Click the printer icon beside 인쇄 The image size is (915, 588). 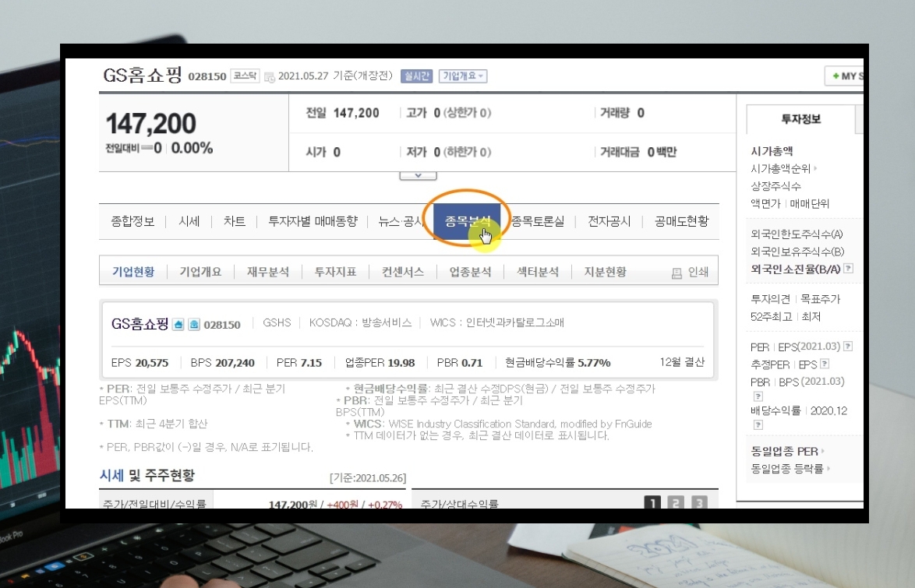677,273
